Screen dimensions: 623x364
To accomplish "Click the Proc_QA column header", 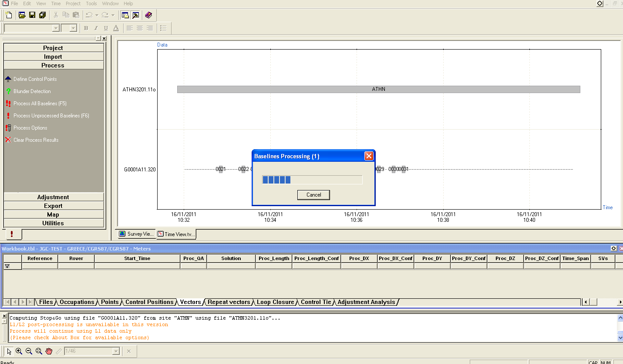I will 193,258.
